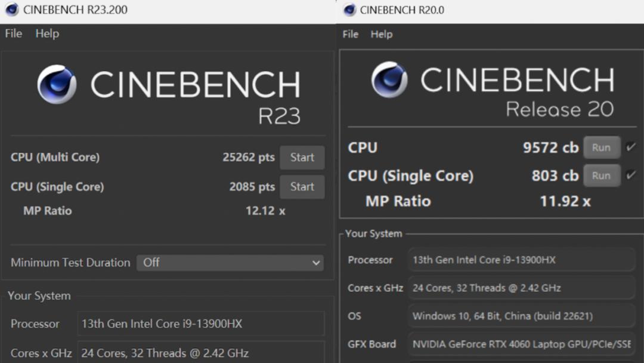
Task: Run the R20 CPU benchmark
Action: tap(601, 147)
